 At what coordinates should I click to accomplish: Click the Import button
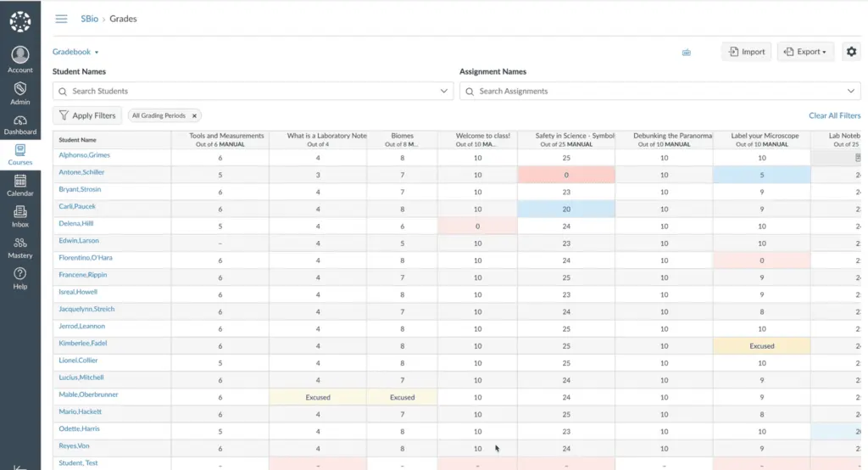747,52
